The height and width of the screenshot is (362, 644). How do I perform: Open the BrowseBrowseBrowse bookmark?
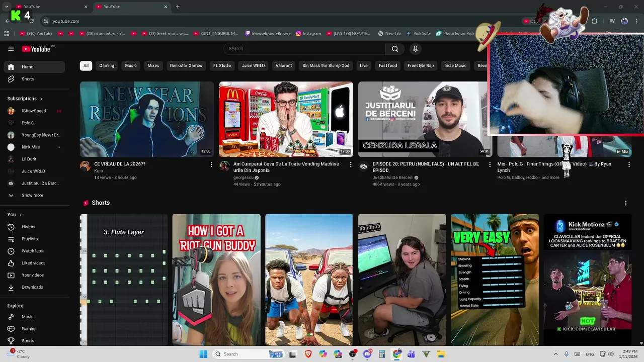point(268,34)
